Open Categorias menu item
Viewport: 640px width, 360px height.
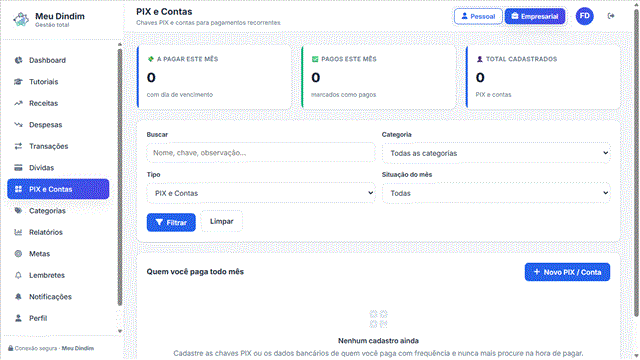58,211
